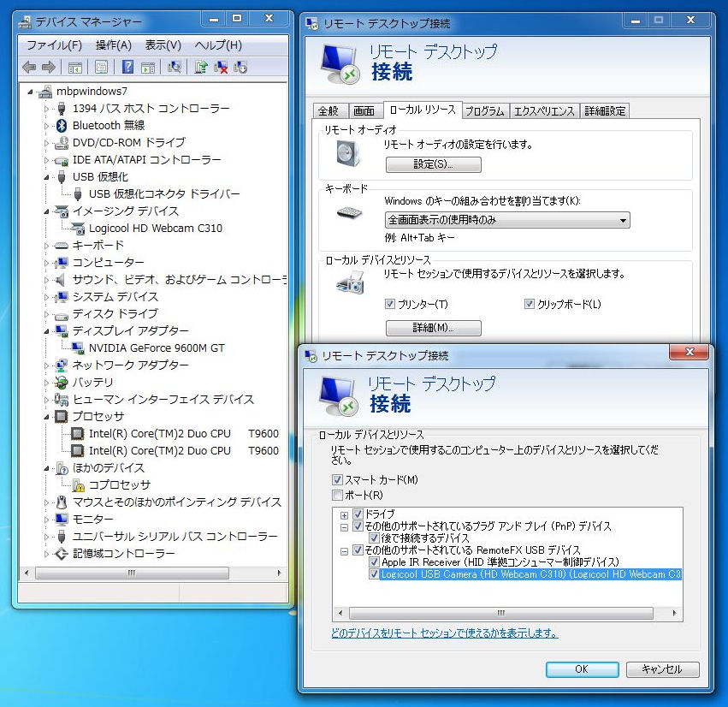728x707 pixels.
Task: Click the 設定(S)... remote audio button
Action: click(x=433, y=164)
